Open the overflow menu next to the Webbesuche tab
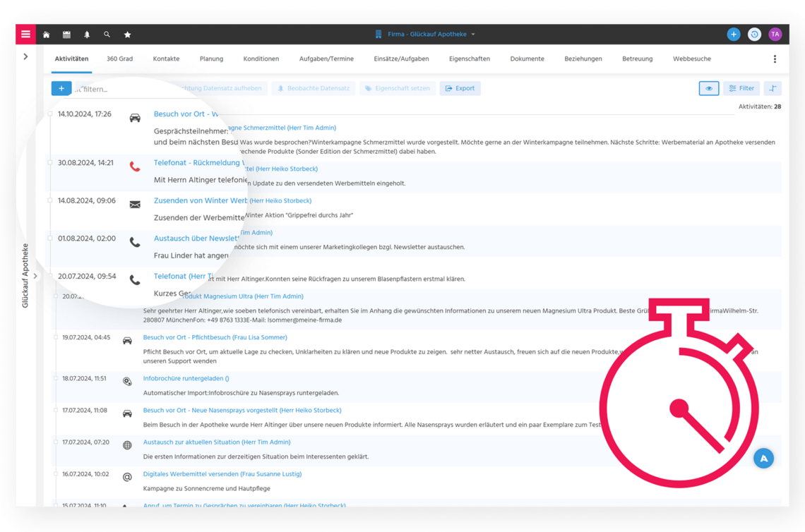 775,59
